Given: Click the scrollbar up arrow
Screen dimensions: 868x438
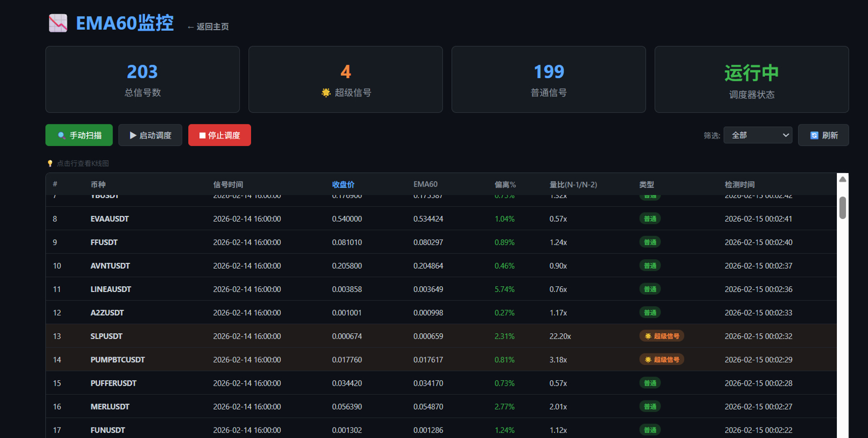Looking at the screenshot, I should click(843, 179).
